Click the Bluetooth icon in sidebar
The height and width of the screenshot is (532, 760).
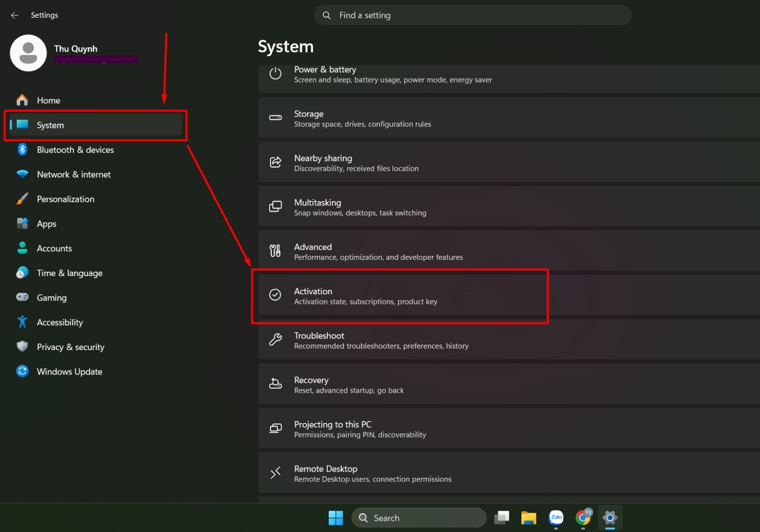(22, 149)
